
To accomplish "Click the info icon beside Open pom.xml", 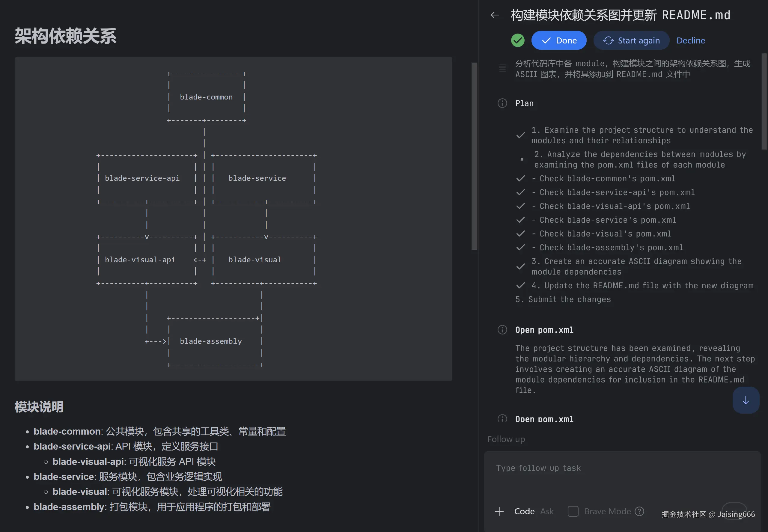I will tap(502, 330).
